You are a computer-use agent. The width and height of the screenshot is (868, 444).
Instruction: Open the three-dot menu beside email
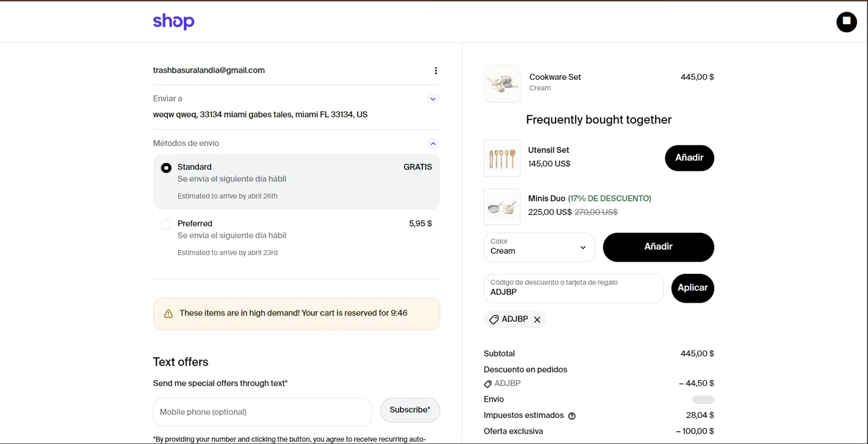tap(436, 71)
